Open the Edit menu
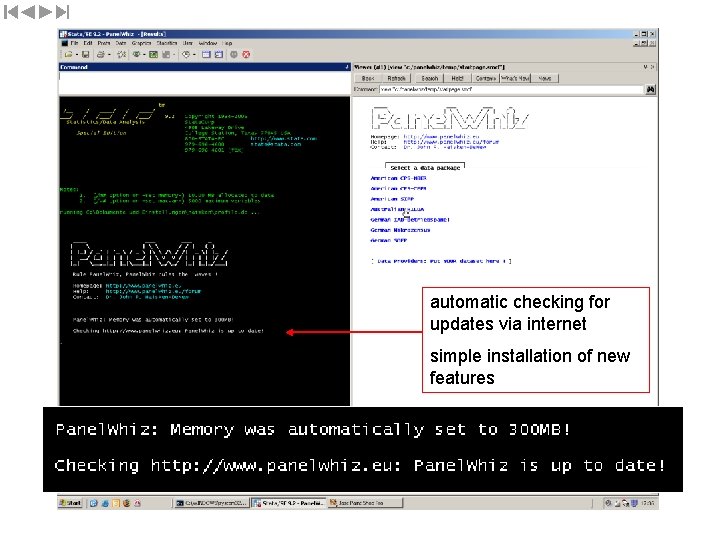 pos(88,43)
